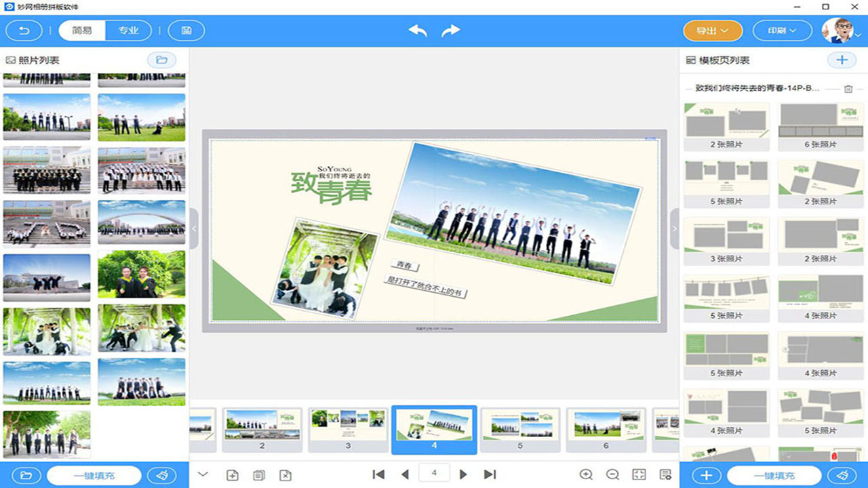Click the add new page icon
Viewport: 868px width, 488px height.
[x=232, y=475]
